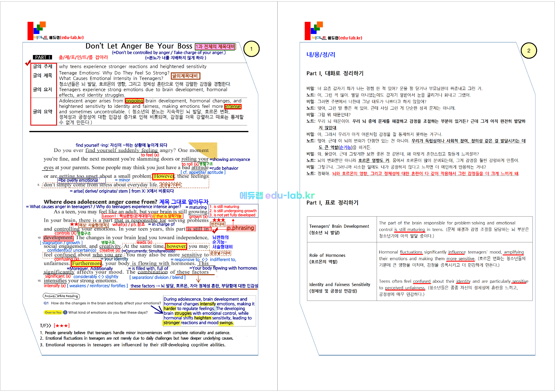Click the highlighted word "Furthermore"
555x392 pixels.
tap(86, 263)
